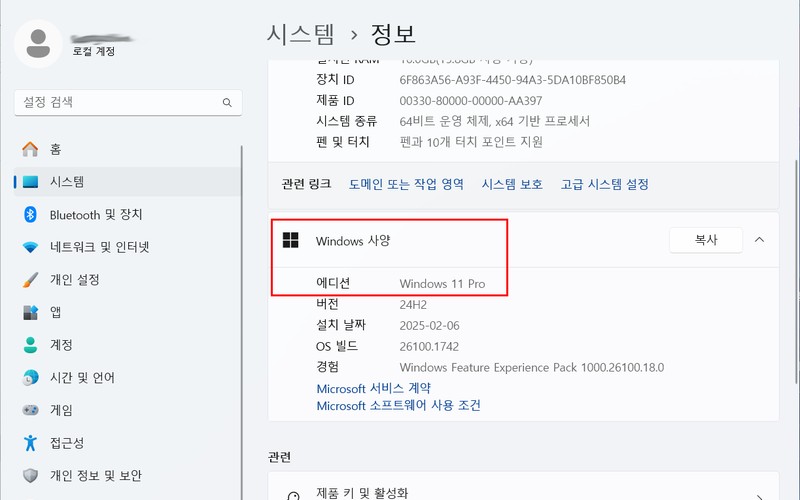Viewport: 800px width, 500px height.
Task: Click product ID value 00330-80000-00000-AA397
Action: [470, 101]
